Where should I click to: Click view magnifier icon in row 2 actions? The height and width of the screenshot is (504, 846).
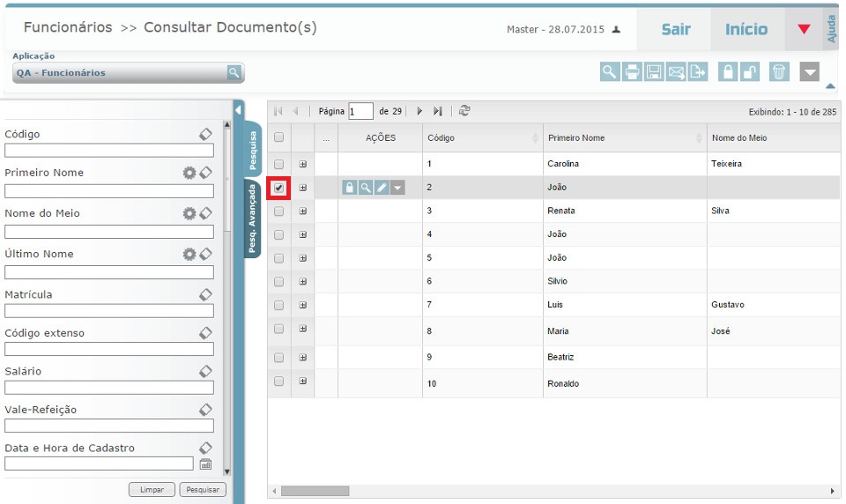coord(365,188)
